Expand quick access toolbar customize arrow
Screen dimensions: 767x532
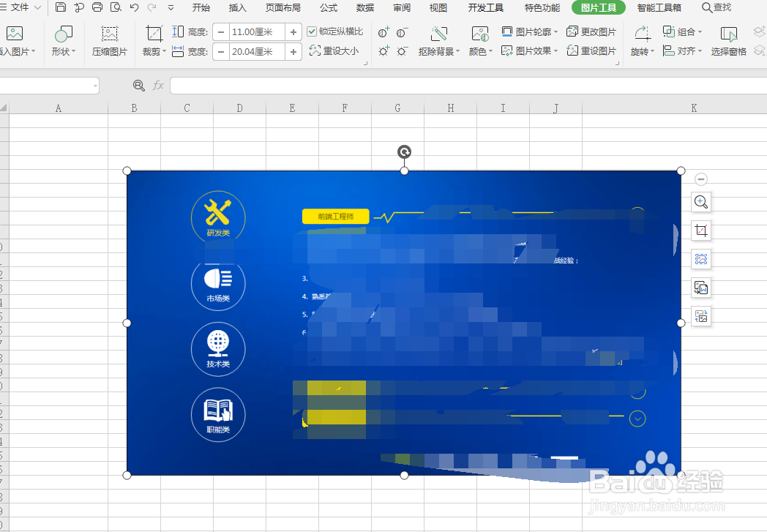tap(171, 7)
